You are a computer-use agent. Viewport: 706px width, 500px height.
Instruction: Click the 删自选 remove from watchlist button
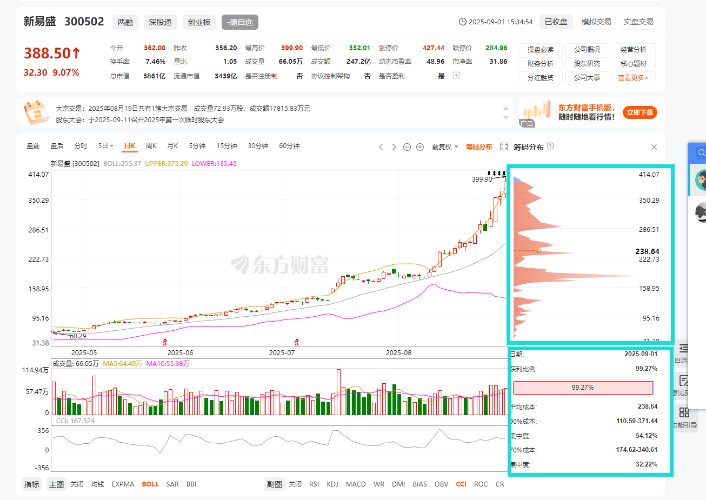(x=240, y=22)
